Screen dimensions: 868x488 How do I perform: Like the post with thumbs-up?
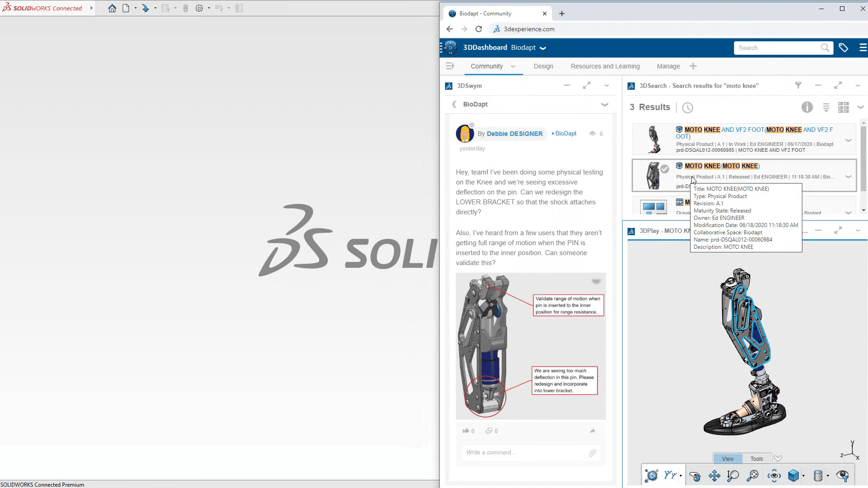(466, 430)
